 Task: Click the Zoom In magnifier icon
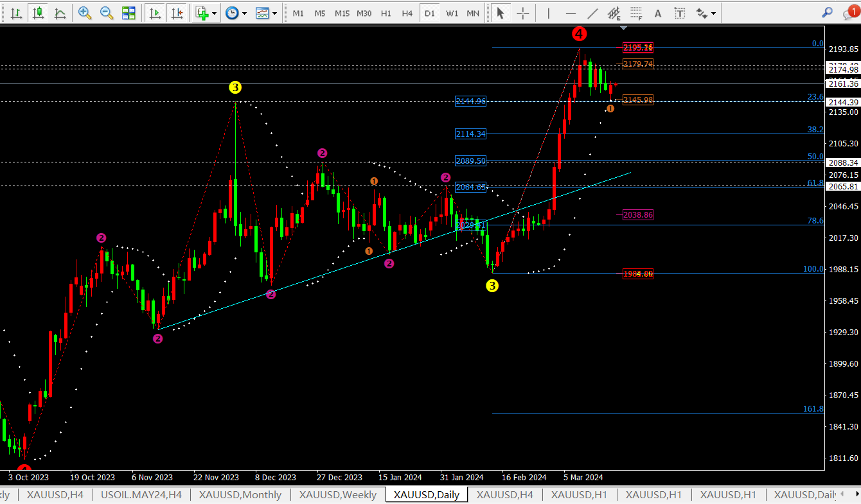point(84,13)
